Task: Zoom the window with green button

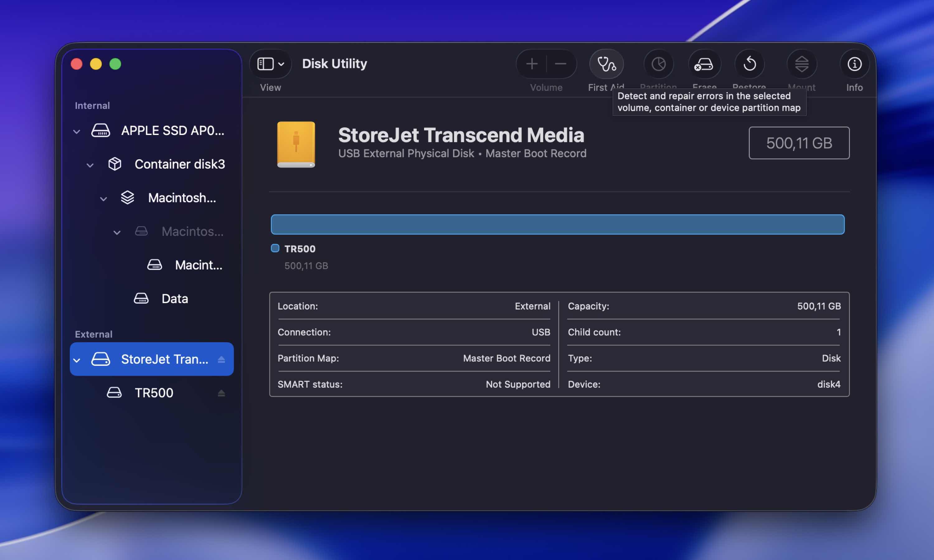Action: pyautogui.click(x=115, y=64)
